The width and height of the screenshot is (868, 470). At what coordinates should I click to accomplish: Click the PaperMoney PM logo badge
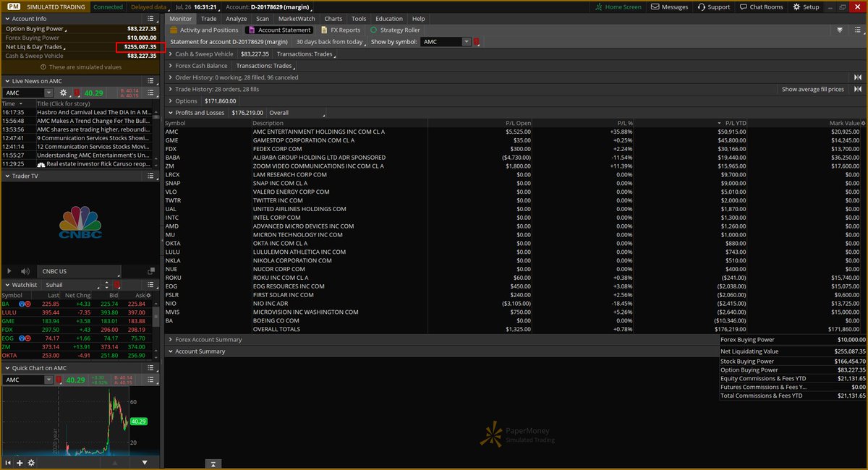pos(14,7)
